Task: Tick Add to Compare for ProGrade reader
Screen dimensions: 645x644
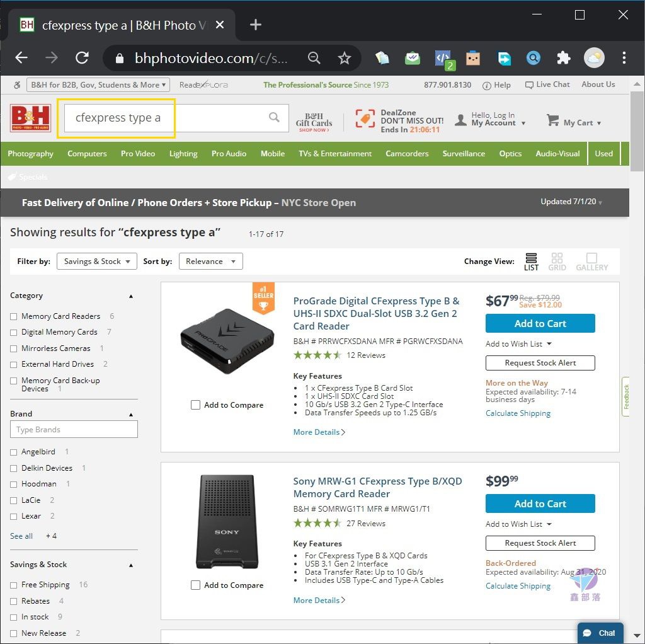Action: pos(195,405)
